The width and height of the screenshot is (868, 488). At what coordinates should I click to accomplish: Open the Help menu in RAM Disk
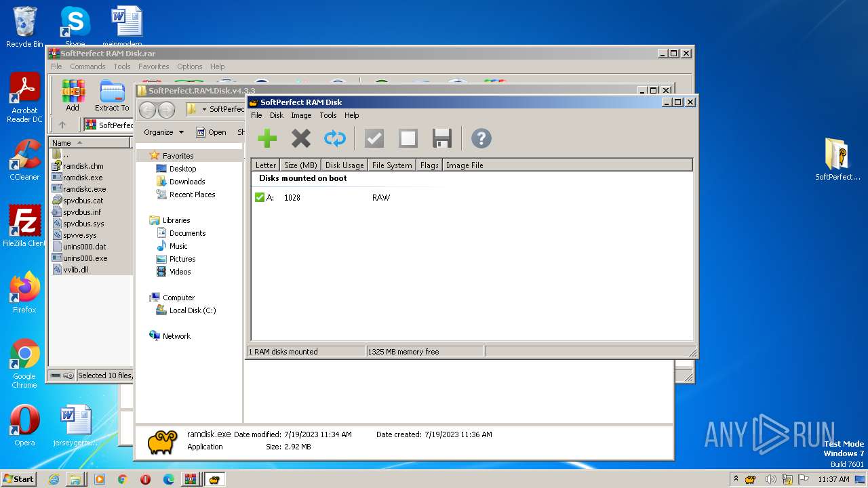(351, 115)
